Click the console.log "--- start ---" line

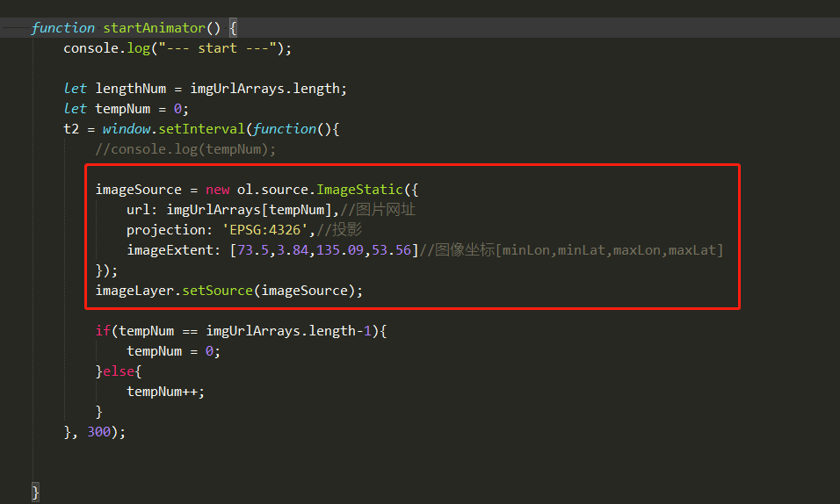pos(177,48)
